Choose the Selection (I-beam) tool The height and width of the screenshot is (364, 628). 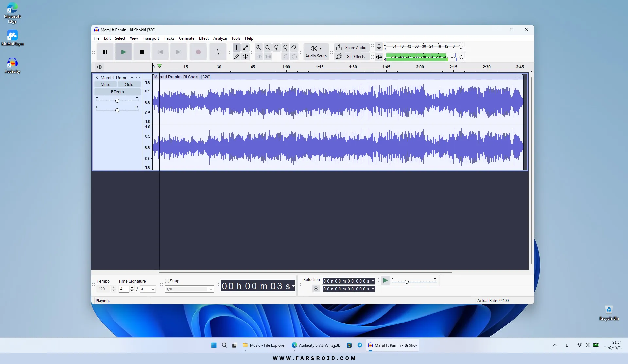[236, 48]
